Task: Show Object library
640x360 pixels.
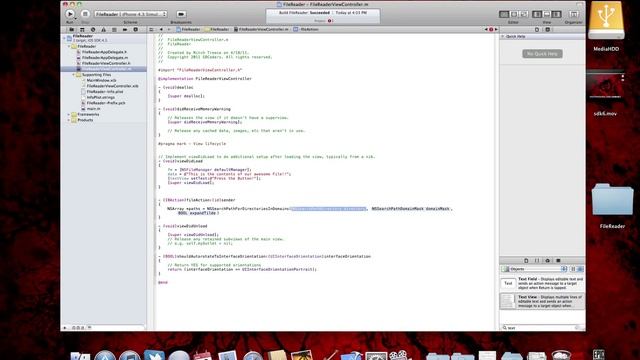Action: tap(547, 260)
